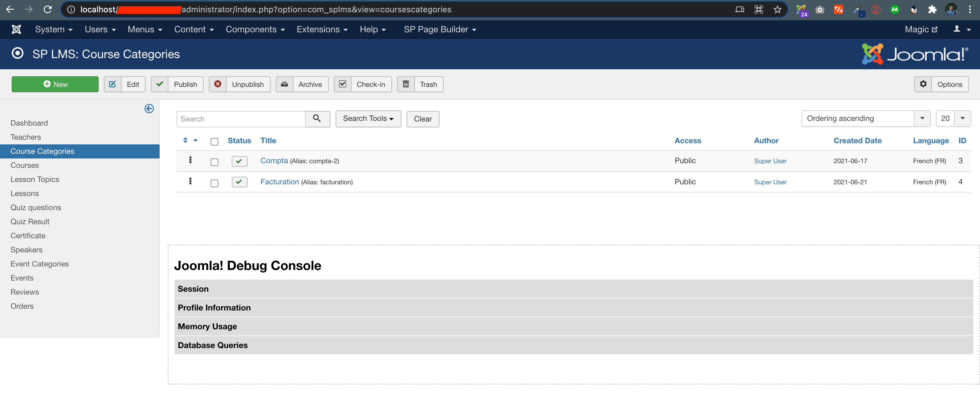The height and width of the screenshot is (395, 980).
Task: Check the select-all checkbox in table header
Action: [x=214, y=141]
